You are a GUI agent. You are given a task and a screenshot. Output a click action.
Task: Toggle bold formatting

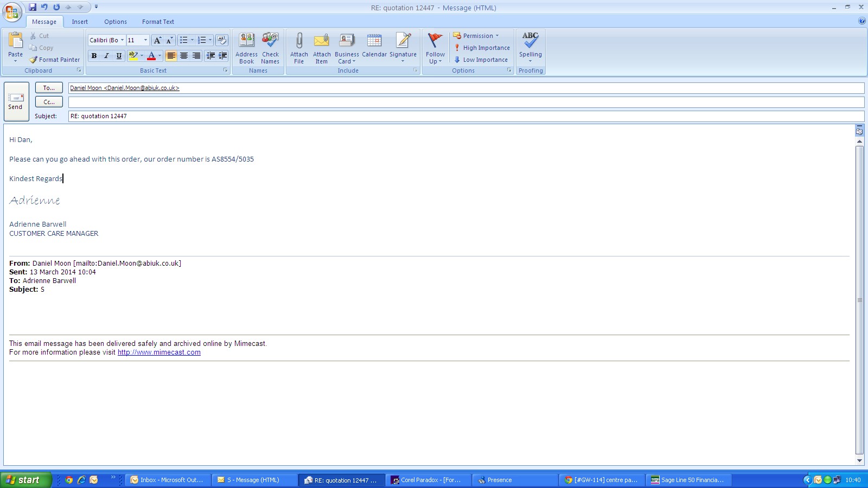94,56
